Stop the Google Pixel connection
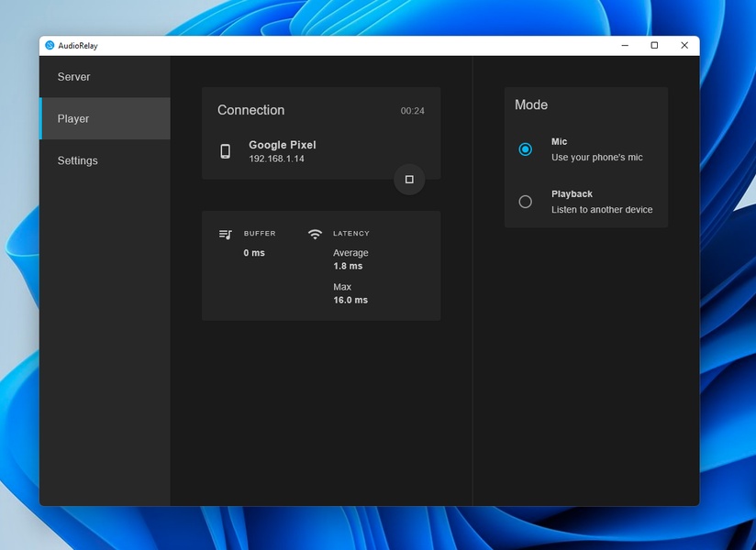This screenshot has width=756, height=550. (409, 180)
